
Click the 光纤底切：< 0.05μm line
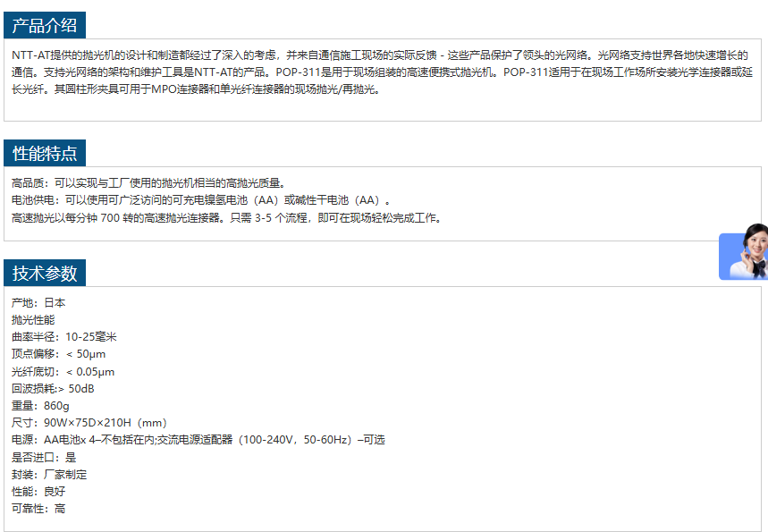click(63, 372)
